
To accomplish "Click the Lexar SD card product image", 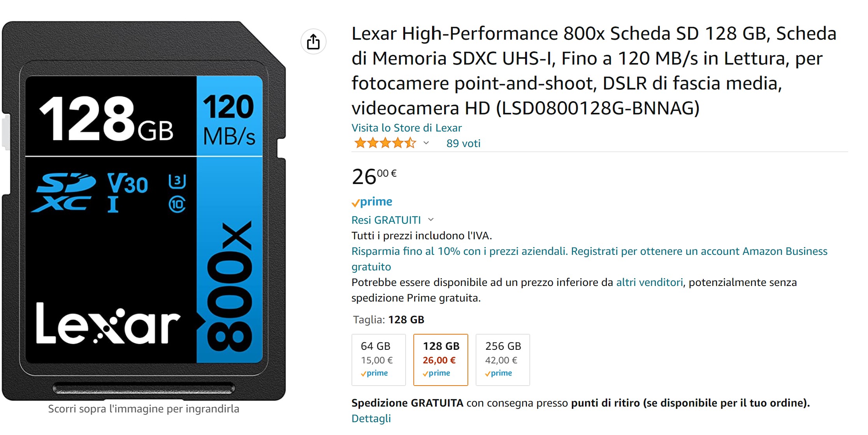I will coord(144,210).
